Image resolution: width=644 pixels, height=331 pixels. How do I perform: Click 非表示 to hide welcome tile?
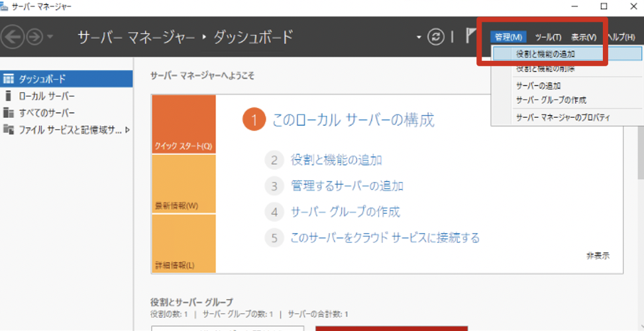click(598, 256)
